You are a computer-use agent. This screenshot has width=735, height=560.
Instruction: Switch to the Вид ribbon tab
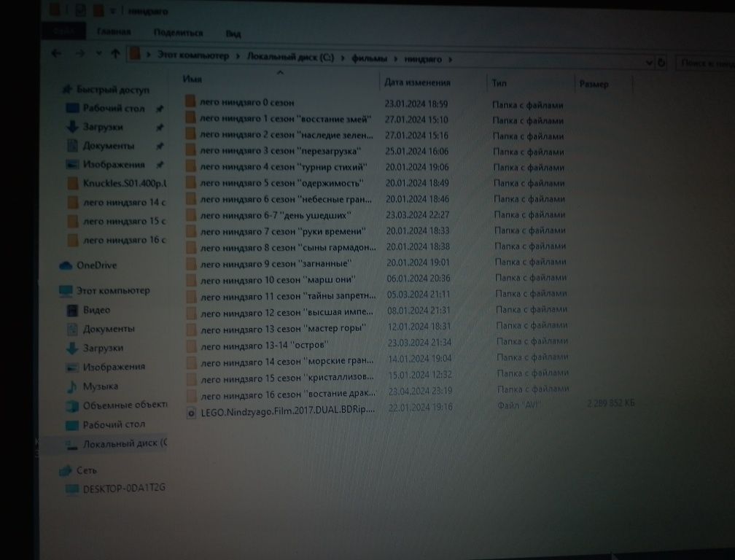pos(233,34)
